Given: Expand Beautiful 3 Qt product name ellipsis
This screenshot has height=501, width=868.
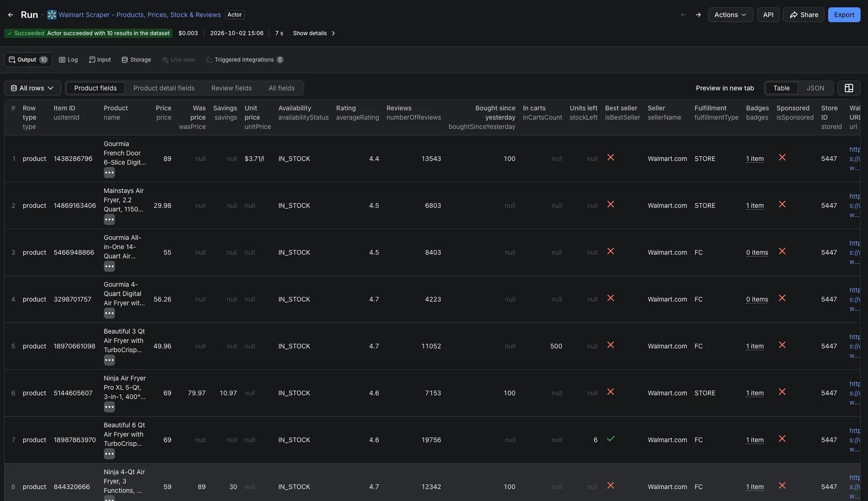Looking at the screenshot, I should point(109,360).
